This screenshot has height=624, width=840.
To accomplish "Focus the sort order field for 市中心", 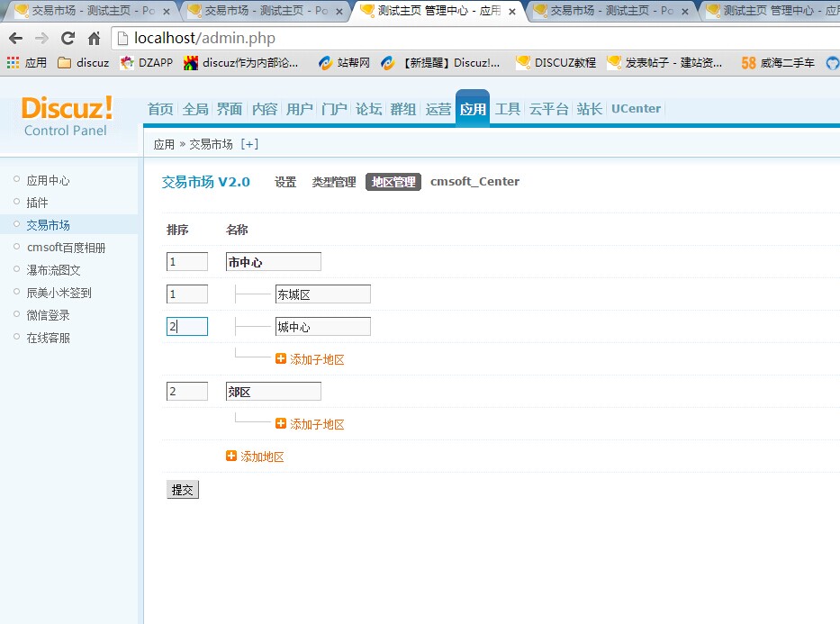I will click(187, 262).
